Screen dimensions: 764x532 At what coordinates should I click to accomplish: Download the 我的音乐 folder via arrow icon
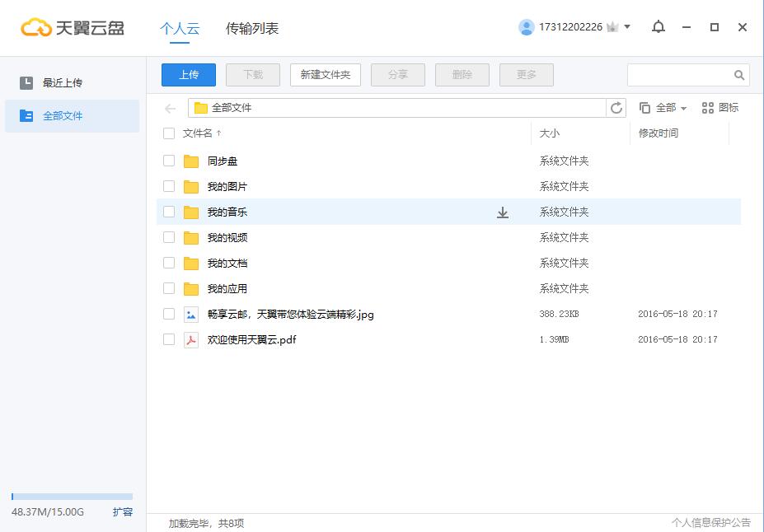point(503,212)
